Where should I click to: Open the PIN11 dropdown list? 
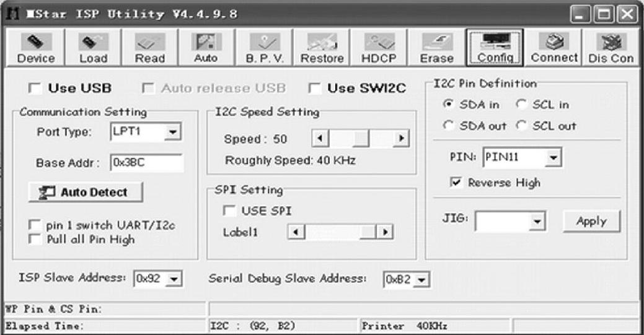(x=554, y=158)
